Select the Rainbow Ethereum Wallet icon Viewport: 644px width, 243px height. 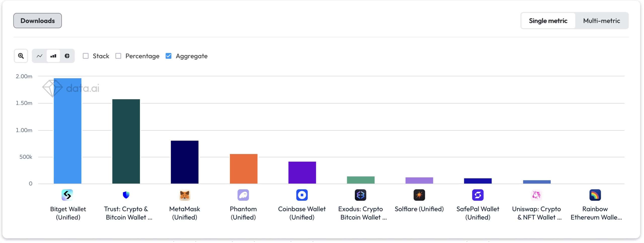[595, 195]
